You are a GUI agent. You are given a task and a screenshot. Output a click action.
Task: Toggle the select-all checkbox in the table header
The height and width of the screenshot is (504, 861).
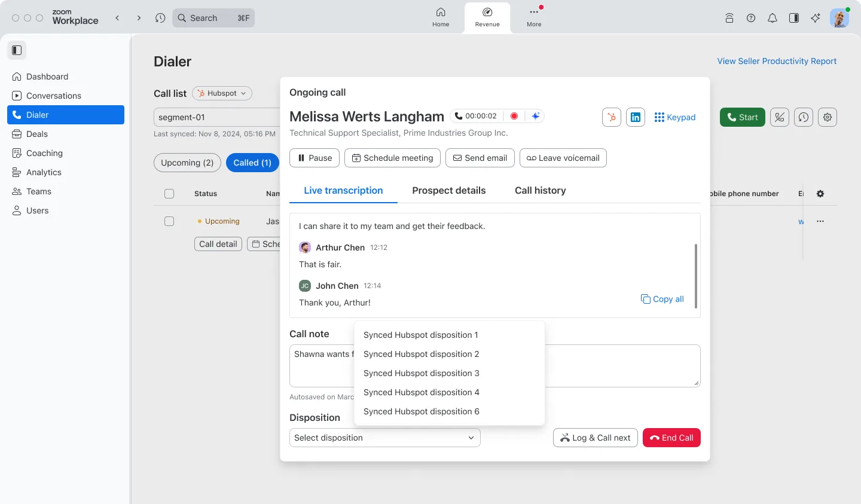[169, 193]
